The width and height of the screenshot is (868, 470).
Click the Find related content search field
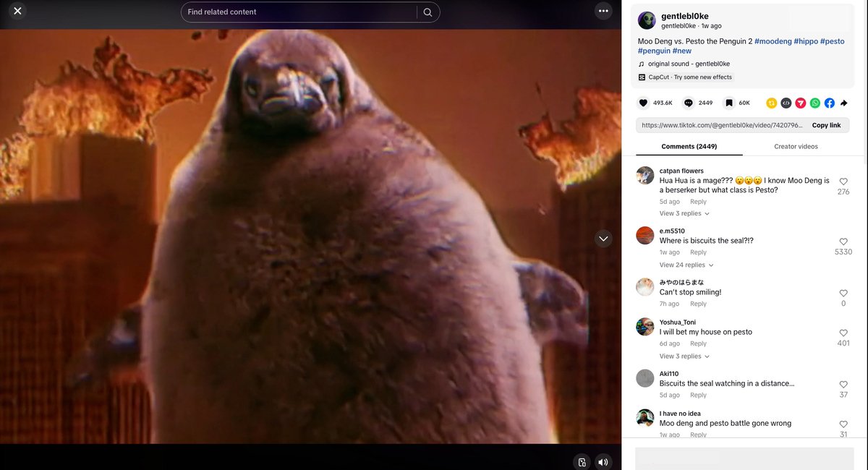tap(298, 12)
